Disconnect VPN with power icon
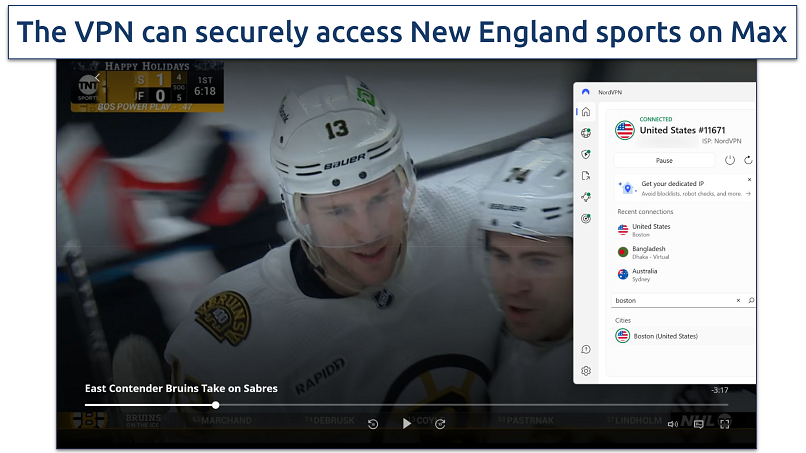This screenshot has width=806, height=453. tap(729, 160)
